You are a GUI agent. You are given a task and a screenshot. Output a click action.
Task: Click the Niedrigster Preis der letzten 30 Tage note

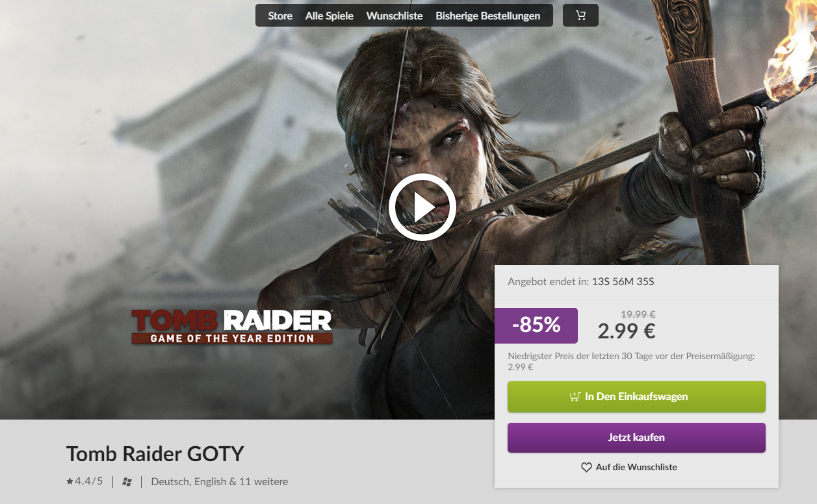631,361
